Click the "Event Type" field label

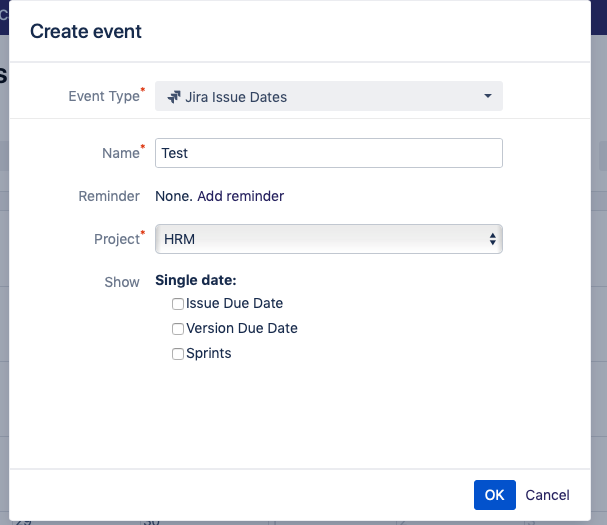coord(104,96)
